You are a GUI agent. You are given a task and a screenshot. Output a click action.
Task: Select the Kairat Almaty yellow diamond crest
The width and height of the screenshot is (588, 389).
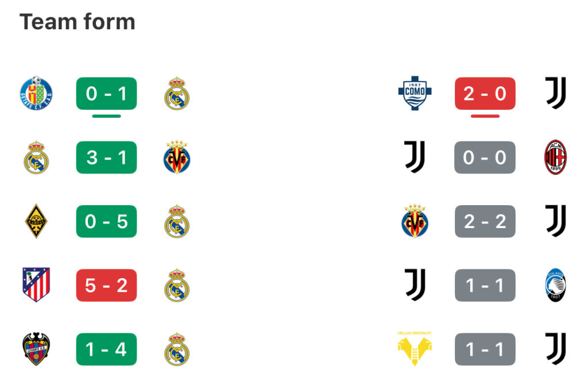pyautogui.click(x=36, y=221)
